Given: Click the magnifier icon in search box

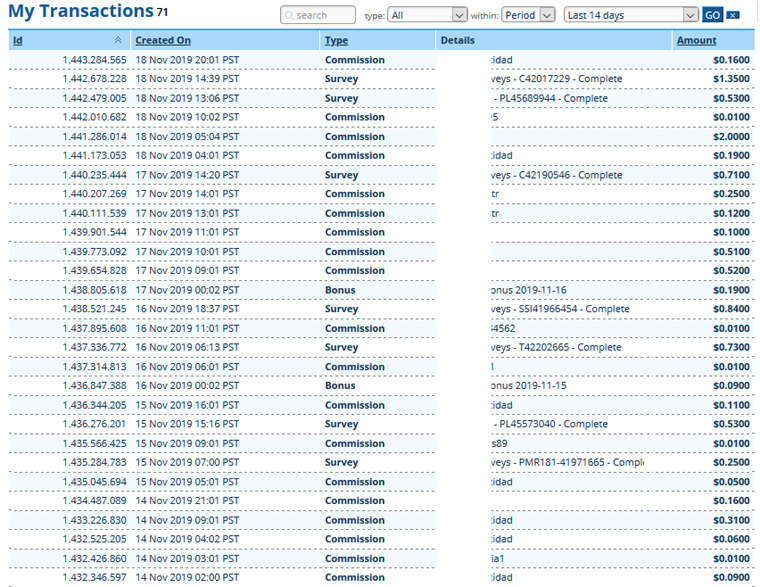Looking at the screenshot, I should click(289, 16).
